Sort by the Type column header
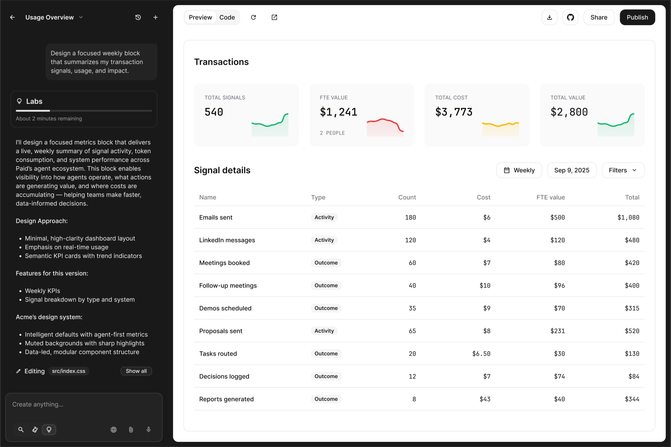Viewport: 672px width, 447px height. pos(318,198)
